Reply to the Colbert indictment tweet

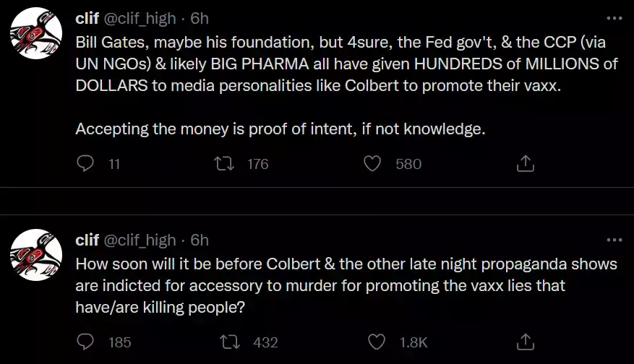pos(86,342)
